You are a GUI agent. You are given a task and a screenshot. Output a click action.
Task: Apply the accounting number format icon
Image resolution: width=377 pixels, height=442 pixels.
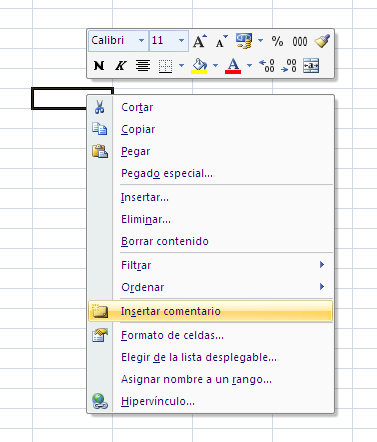pos(244,41)
